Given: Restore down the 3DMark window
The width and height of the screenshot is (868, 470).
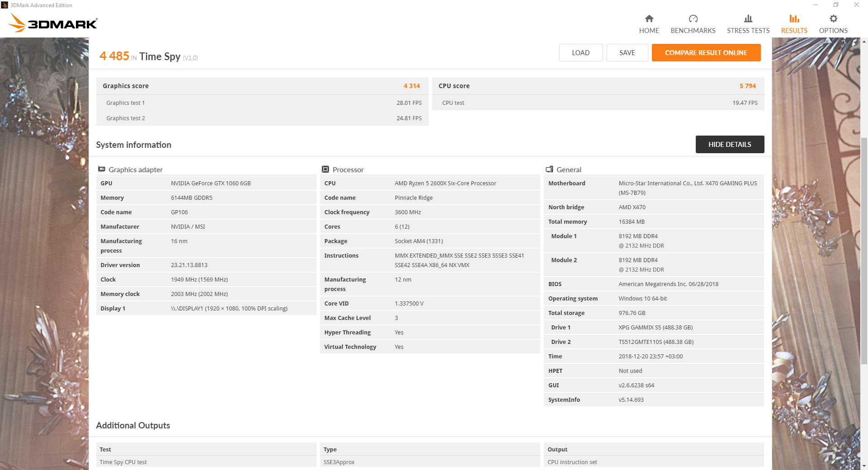Looking at the screenshot, I should click(836, 5).
